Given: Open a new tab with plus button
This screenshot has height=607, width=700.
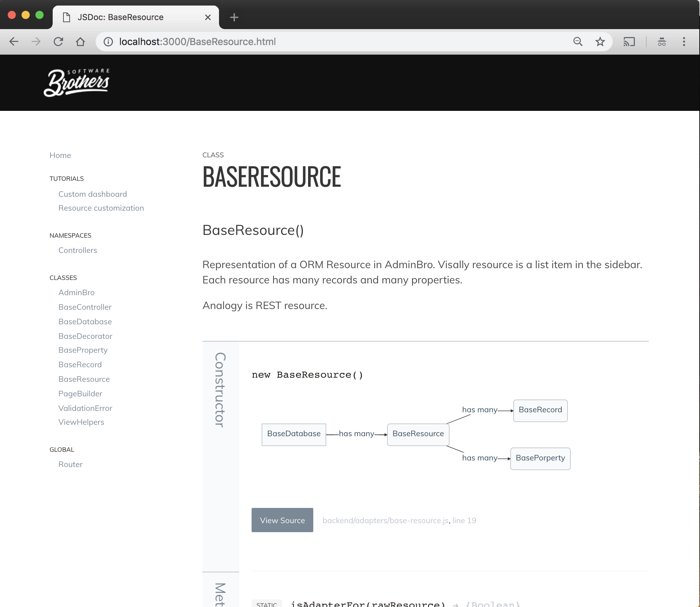Looking at the screenshot, I should pos(234,17).
